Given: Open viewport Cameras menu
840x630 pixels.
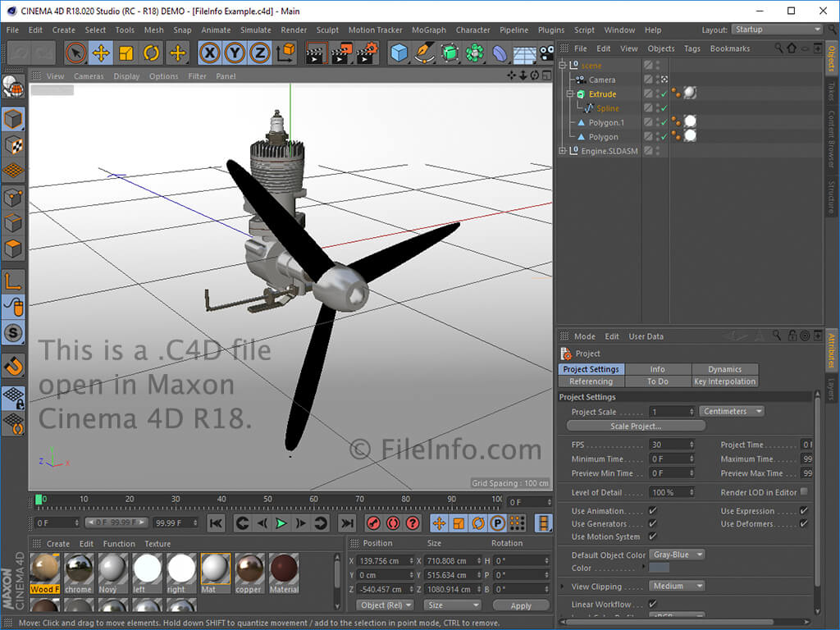Looking at the screenshot, I should pos(89,76).
